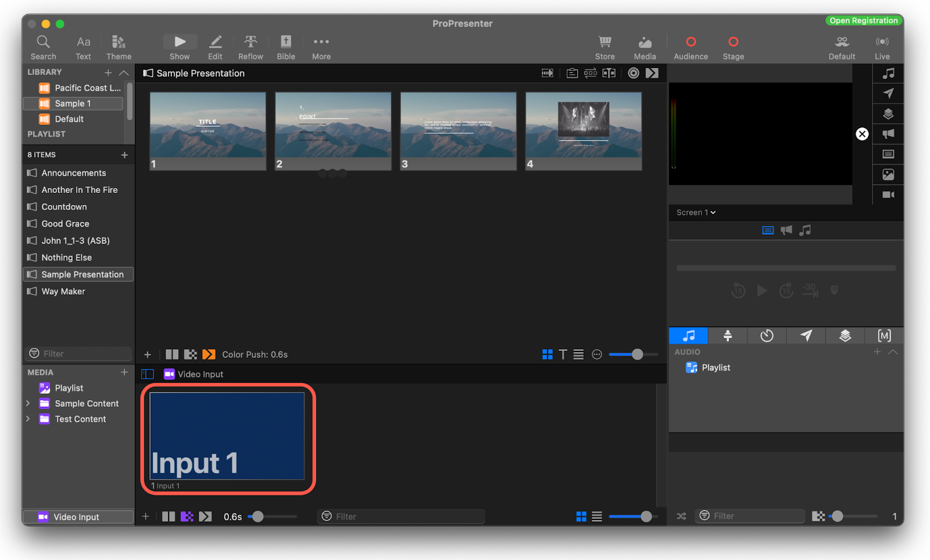Expand the Sample Content folder
Image resolution: width=930 pixels, height=560 pixels.
click(28, 403)
